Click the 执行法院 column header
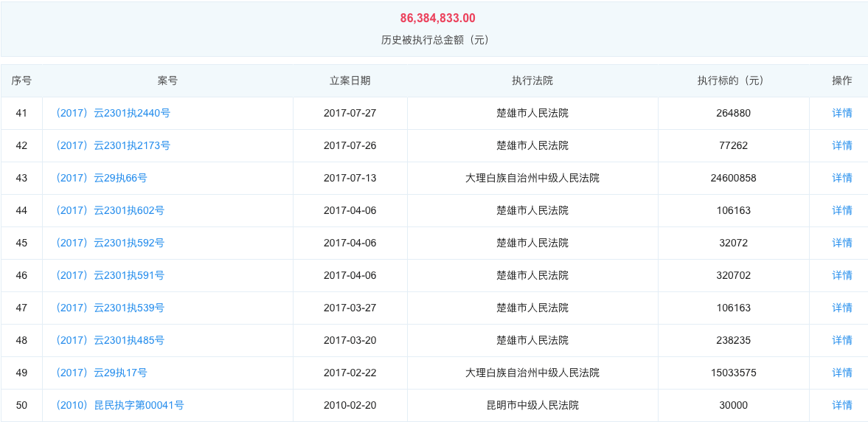The image size is (868, 422). click(532, 80)
